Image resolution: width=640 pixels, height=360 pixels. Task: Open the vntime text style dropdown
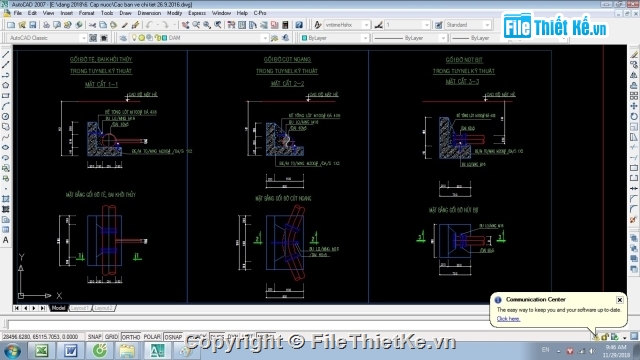click(x=366, y=25)
